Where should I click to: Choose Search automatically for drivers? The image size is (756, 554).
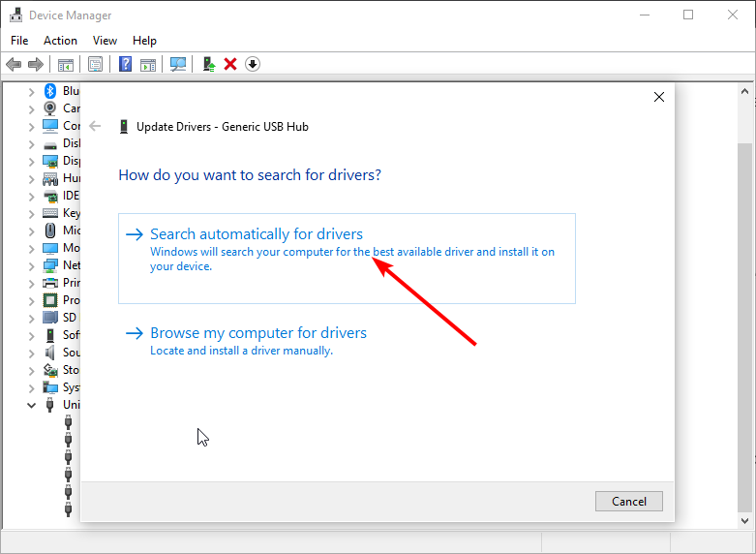pyautogui.click(x=347, y=259)
